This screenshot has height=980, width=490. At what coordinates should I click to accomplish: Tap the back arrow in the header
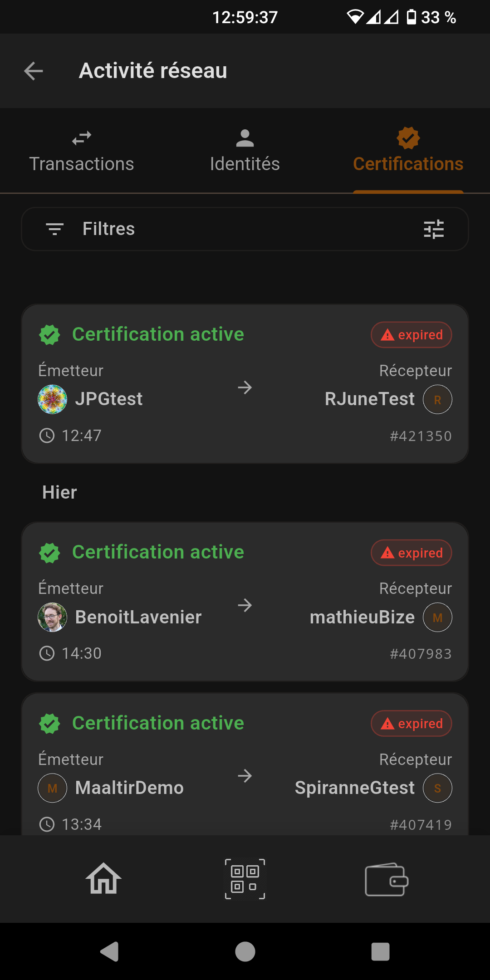[x=34, y=71]
